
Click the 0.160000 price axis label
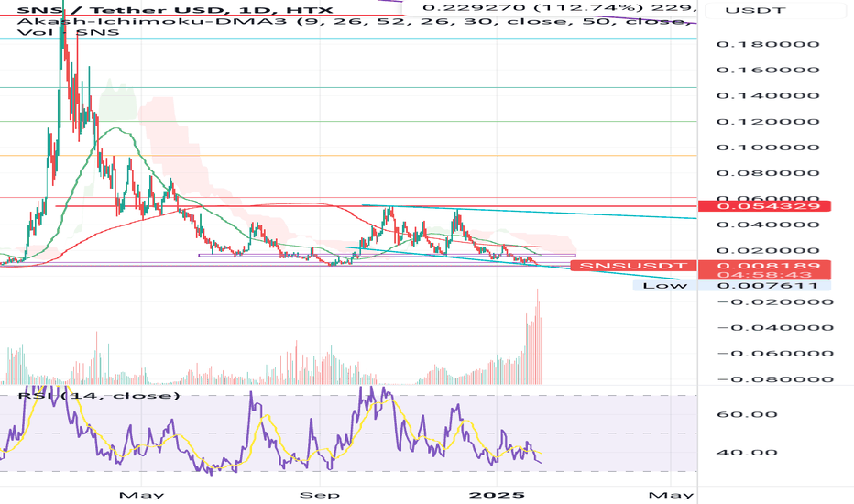coord(768,70)
